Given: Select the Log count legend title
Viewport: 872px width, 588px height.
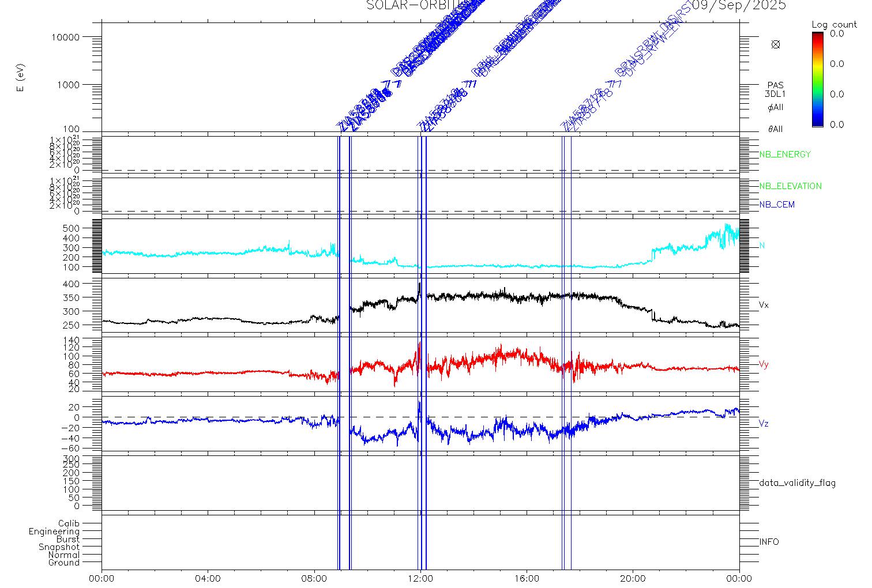Looking at the screenshot, I should (x=835, y=25).
